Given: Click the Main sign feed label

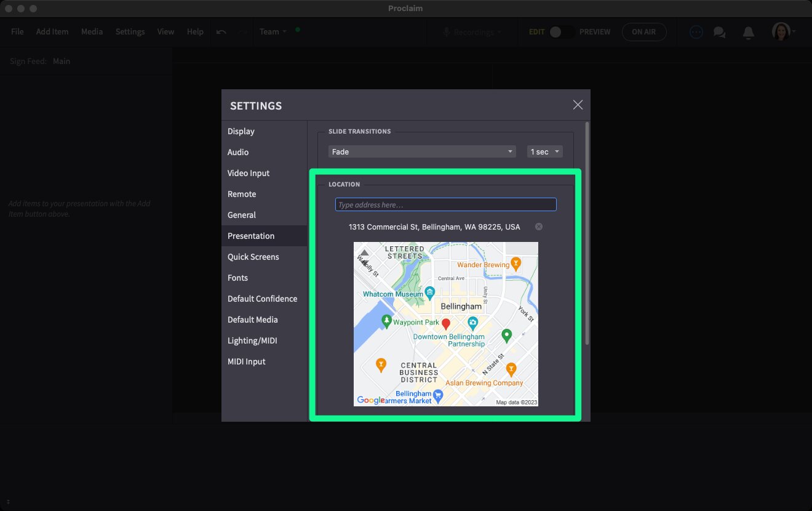Looking at the screenshot, I should pyautogui.click(x=62, y=62).
